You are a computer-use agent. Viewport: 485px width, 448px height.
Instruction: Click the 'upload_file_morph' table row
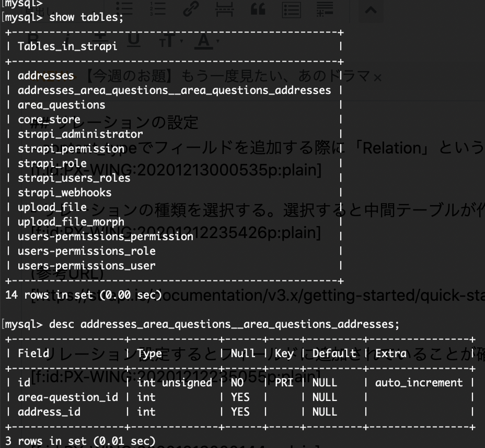(71, 222)
